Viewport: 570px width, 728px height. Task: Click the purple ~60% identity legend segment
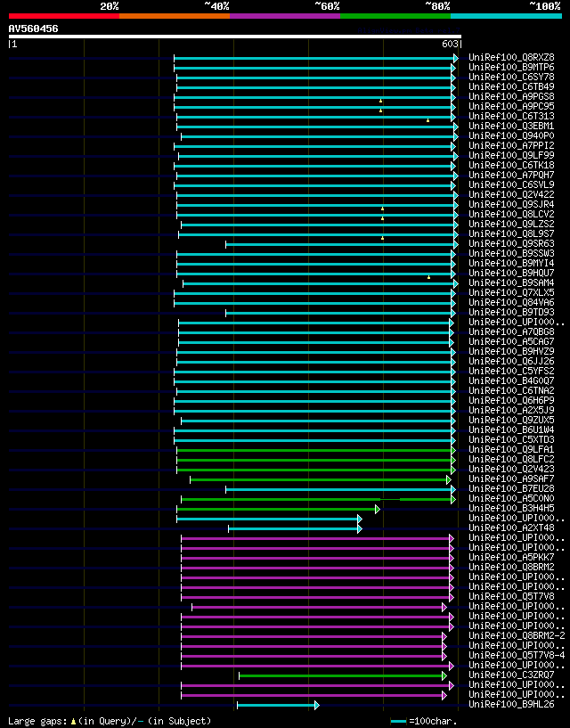point(285,16)
